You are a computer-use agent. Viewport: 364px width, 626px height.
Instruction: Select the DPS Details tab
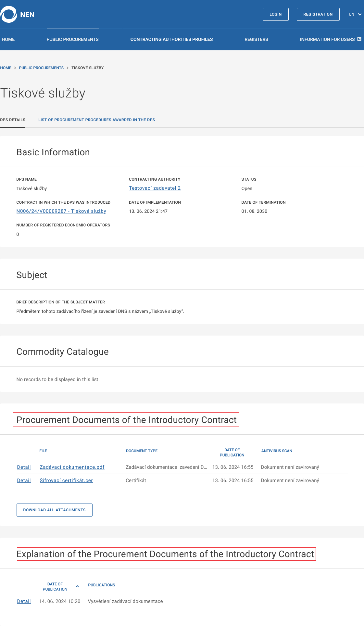point(13,120)
